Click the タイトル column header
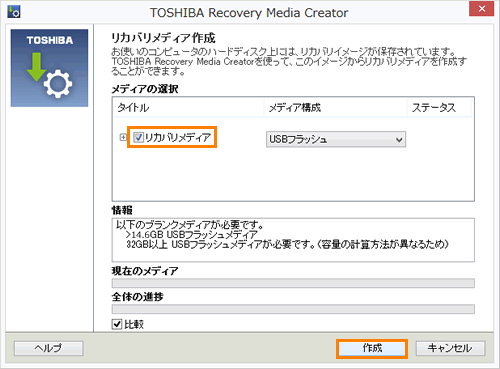Screen dimensions: 500x369 (x=189, y=108)
